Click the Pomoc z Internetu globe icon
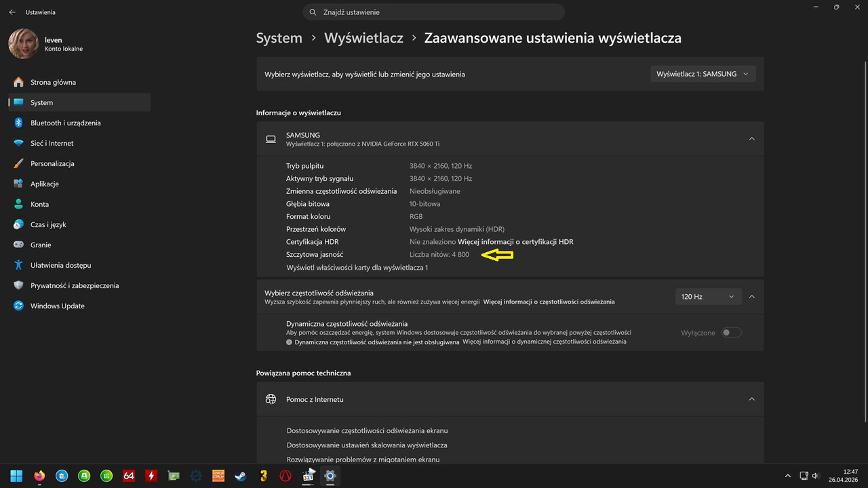The width and height of the screenshot is (868, 488). click(x=271, y=399)
